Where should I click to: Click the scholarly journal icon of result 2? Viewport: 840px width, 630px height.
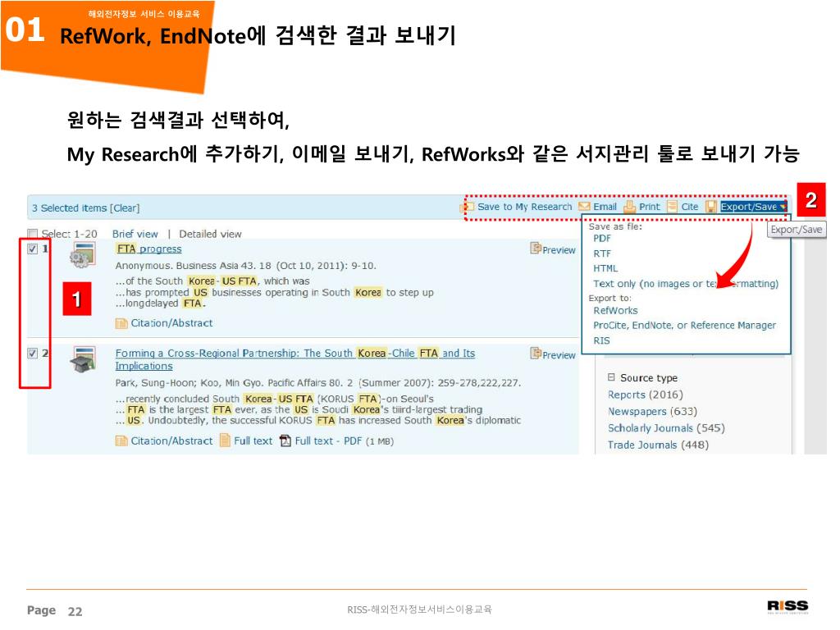[83, 359]
